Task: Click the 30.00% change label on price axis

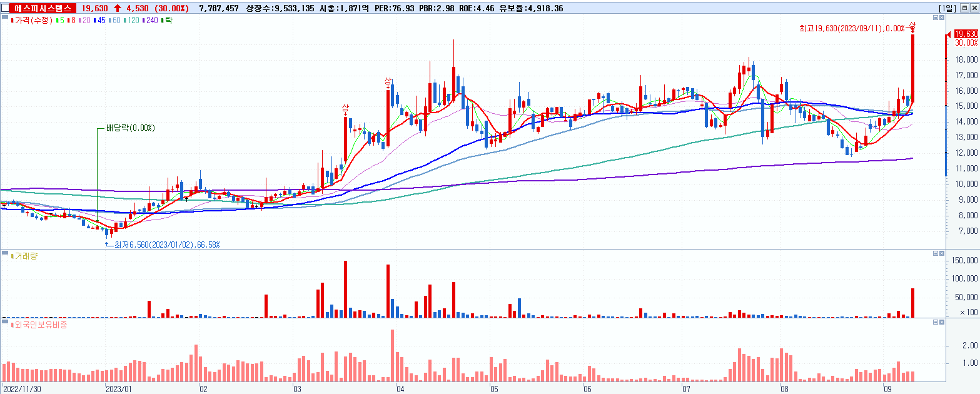Action: (966, 43)
